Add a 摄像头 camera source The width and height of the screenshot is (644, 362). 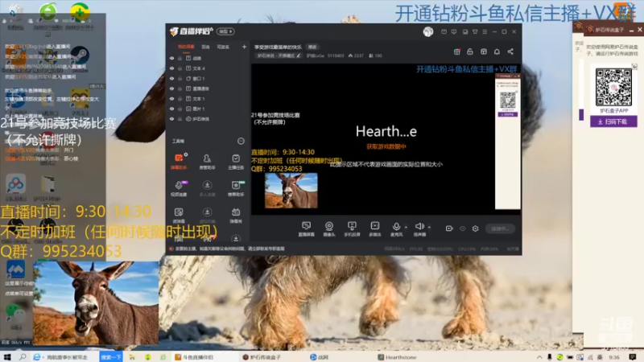(329, 228)
